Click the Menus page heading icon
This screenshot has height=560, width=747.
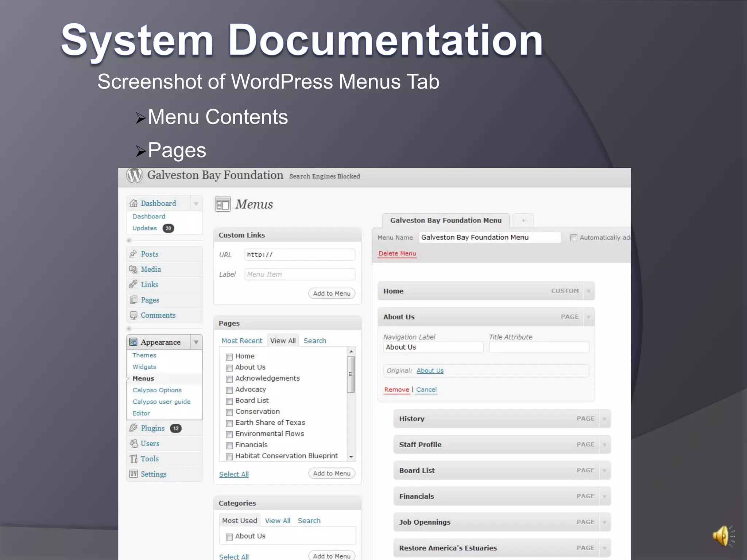coord(222,204)
